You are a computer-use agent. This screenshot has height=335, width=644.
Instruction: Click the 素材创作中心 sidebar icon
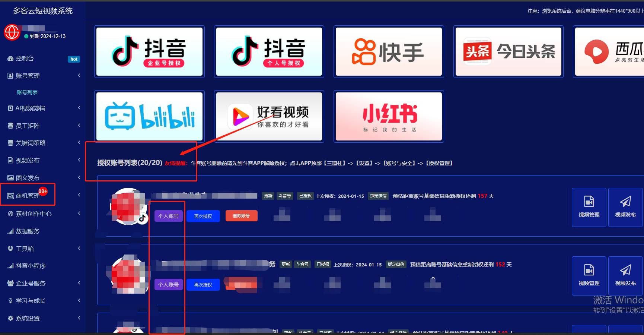(x=10, y=214)
